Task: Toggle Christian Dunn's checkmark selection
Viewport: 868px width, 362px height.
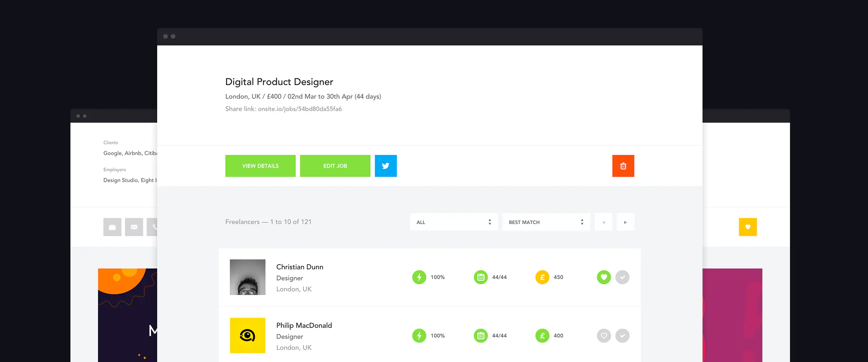Action: 623,277
